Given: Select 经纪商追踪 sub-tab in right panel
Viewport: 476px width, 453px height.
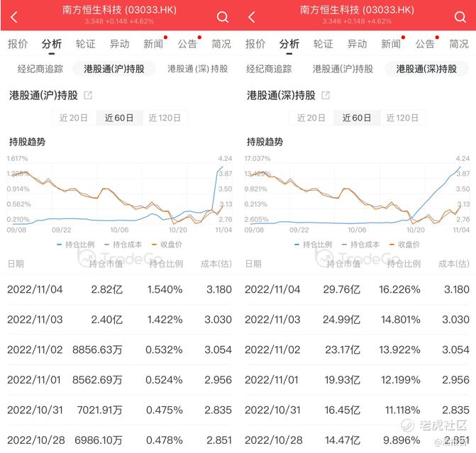Looking at the screenshot, I should pos(269,69).
